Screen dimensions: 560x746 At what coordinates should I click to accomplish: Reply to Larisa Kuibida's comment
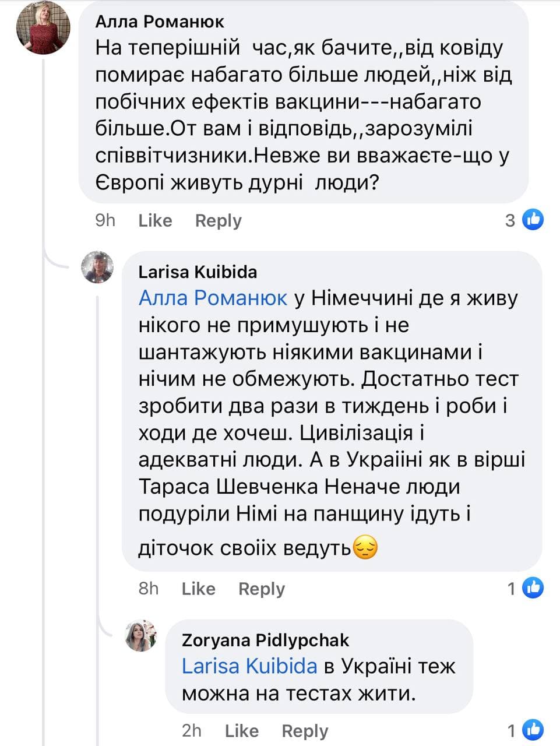262,589
